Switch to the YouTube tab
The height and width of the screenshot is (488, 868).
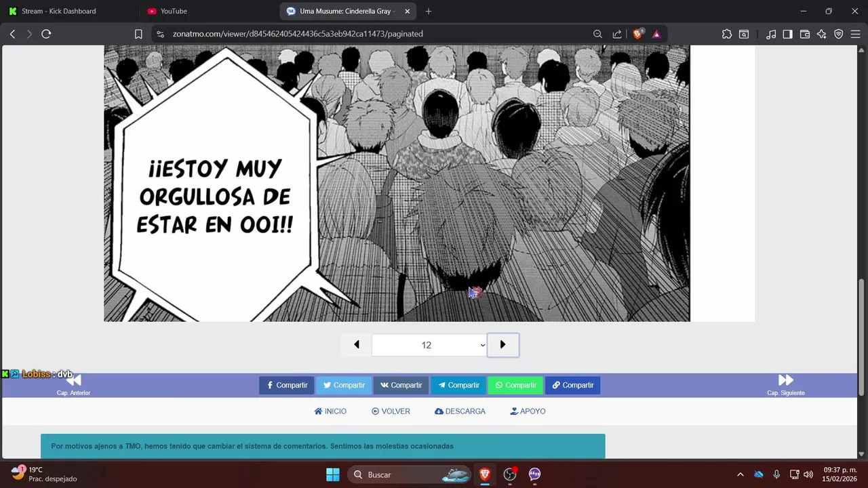(207, 11)
